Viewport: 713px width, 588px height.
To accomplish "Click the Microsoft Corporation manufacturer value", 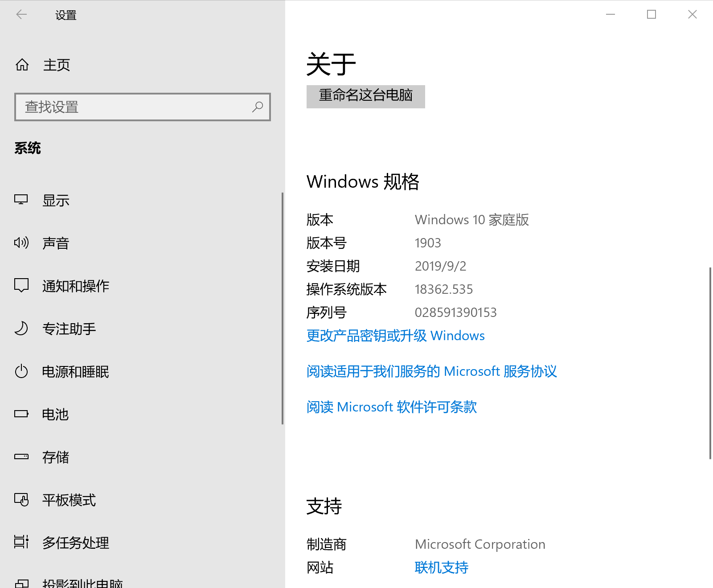I will pos(480,544).
